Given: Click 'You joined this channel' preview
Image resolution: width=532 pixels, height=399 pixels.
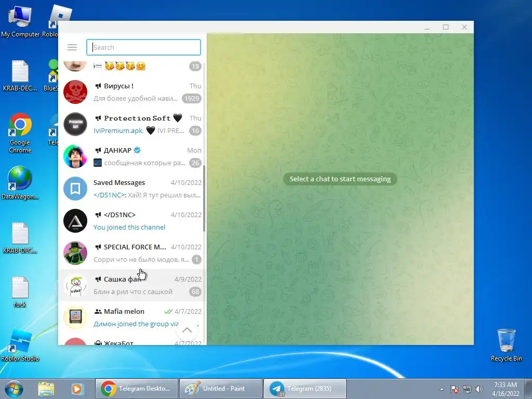Looking at the screenshot, I should point(129,228).
